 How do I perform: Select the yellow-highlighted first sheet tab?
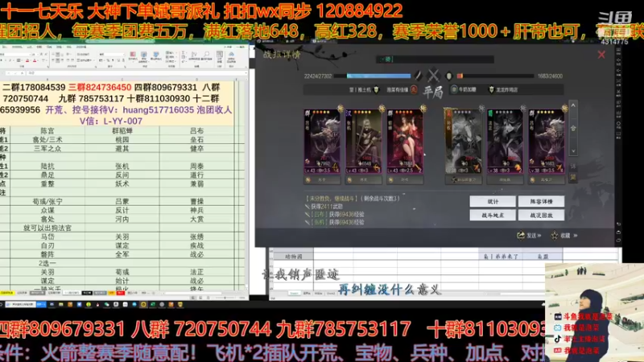(x=7, y=293)
